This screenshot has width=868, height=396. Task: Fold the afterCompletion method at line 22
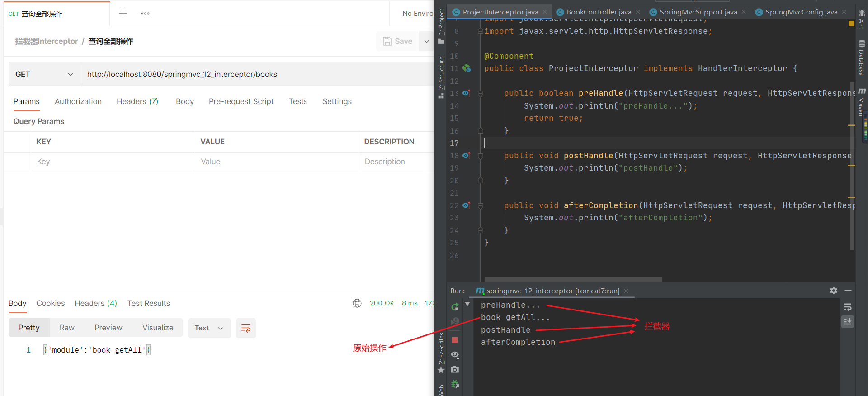coord(481,205)
